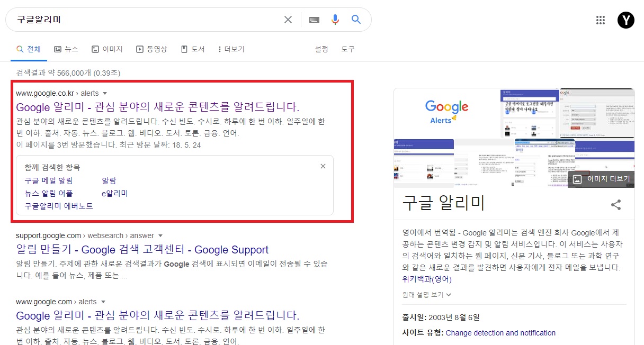This screenshot has height=345, width=644.
Task: Open the 더보기 menu
Action: [231, 49]
